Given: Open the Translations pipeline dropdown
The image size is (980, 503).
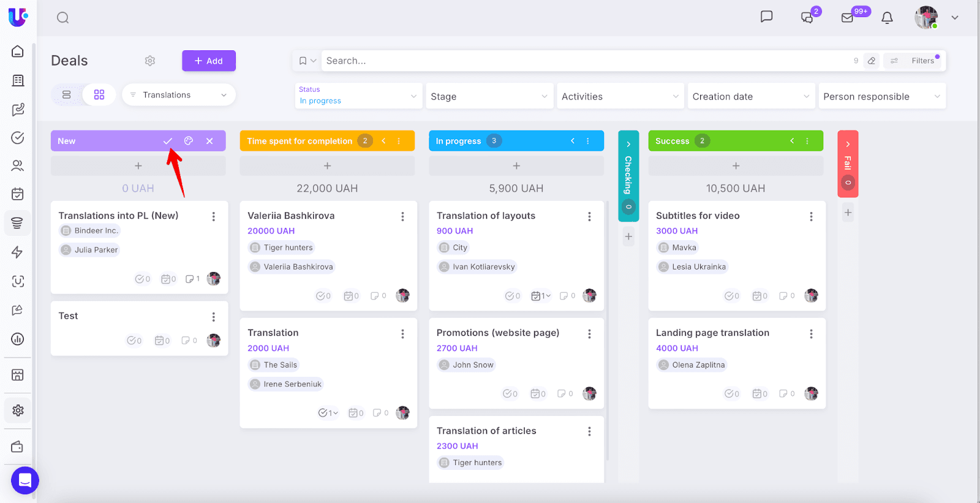Looking at the screenshot, I should coord(179,95).
